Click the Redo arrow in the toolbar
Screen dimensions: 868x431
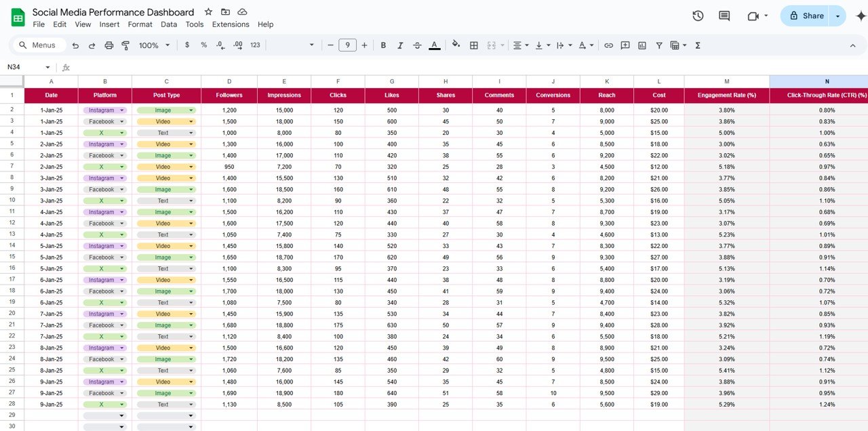(92, 45)
